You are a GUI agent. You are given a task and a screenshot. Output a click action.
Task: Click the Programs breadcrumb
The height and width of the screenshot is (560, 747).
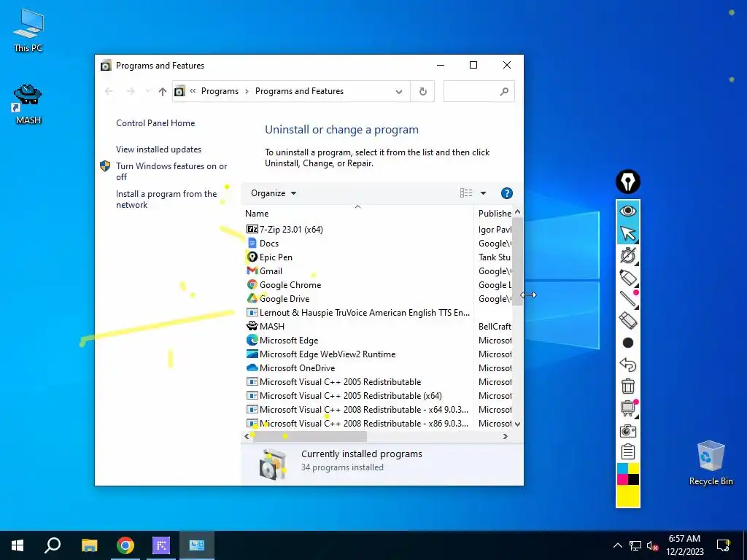coord(220,91)
